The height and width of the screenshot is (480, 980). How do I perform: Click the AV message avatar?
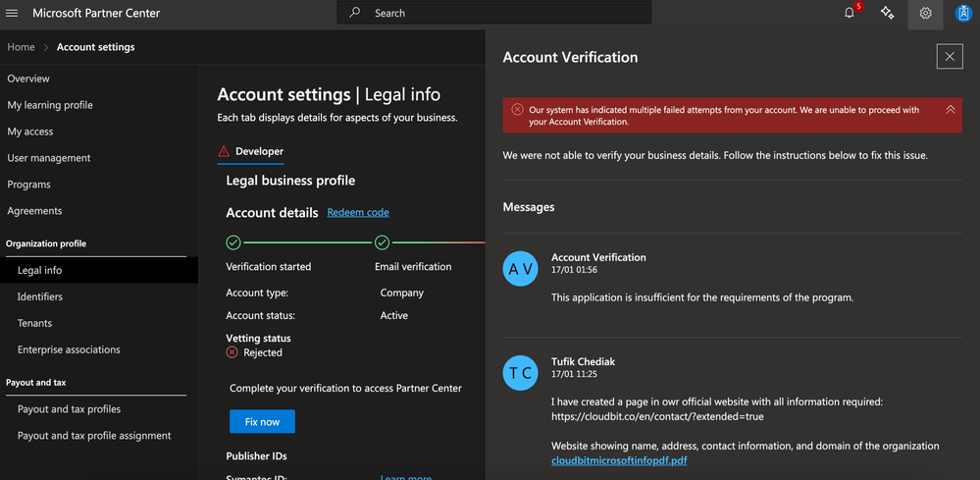click(x=520, y=269)
